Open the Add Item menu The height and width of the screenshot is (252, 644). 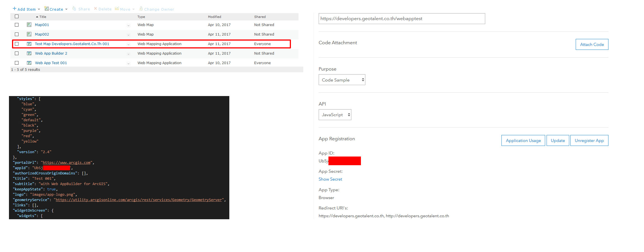click(x=26, y=9)
